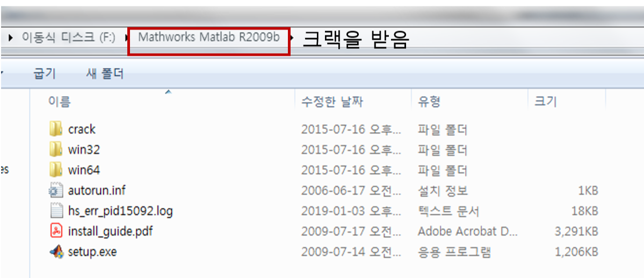Select Mathworks Matlab R2009b breadcrumb segment
The width and height of the screenshot is (644, 278).
click(x=209, y=38)
